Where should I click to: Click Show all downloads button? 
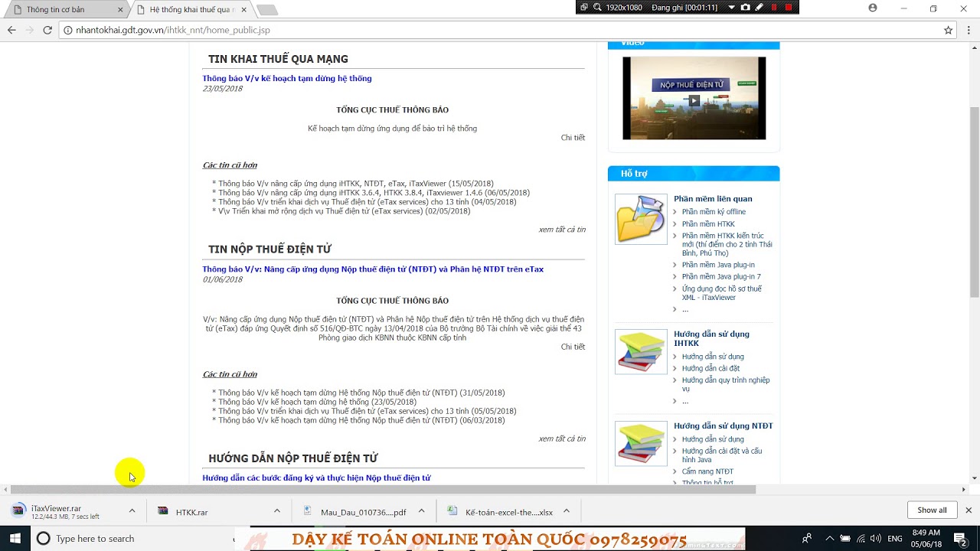click(932, 510)
